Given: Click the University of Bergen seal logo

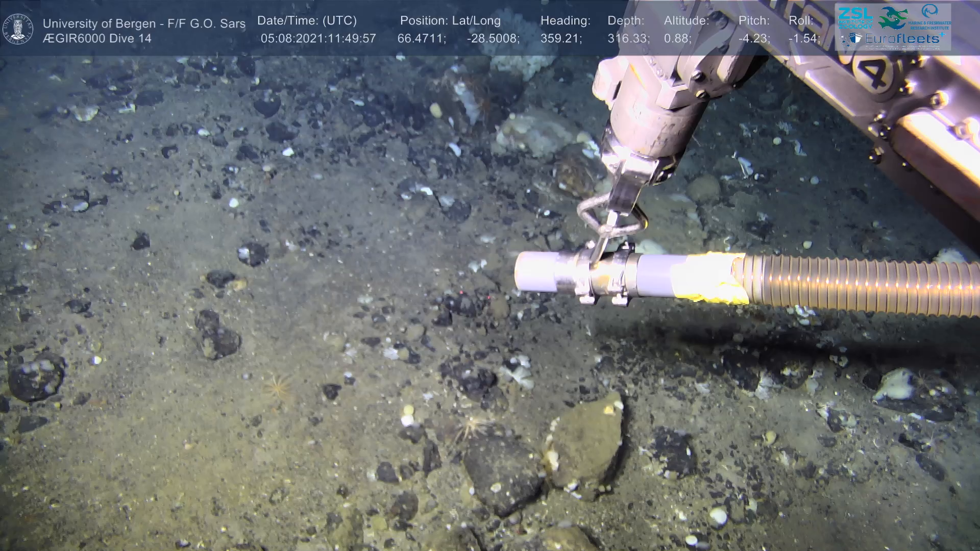Looking at the screenshot, I should tap(18, 29).
